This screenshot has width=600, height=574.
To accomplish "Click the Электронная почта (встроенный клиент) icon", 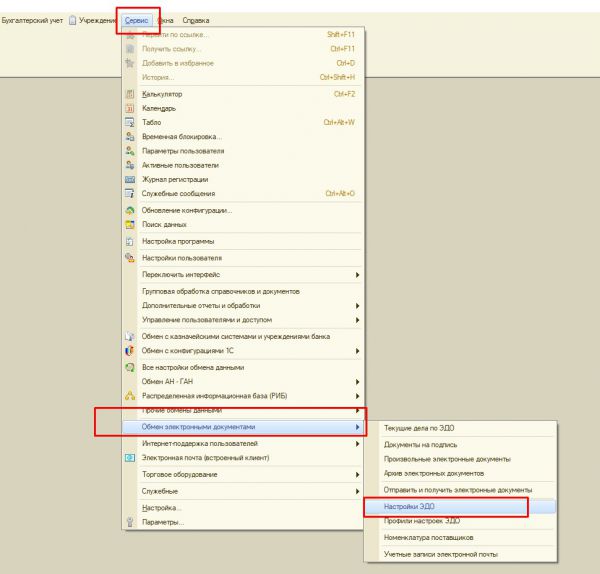I will click(x=130, y=458).
